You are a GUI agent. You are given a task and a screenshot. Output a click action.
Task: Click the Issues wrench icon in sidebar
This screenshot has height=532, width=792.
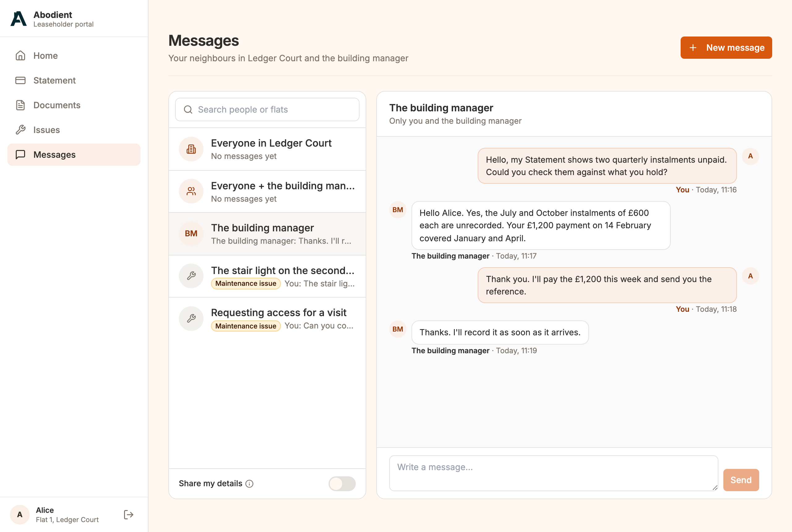20,130
